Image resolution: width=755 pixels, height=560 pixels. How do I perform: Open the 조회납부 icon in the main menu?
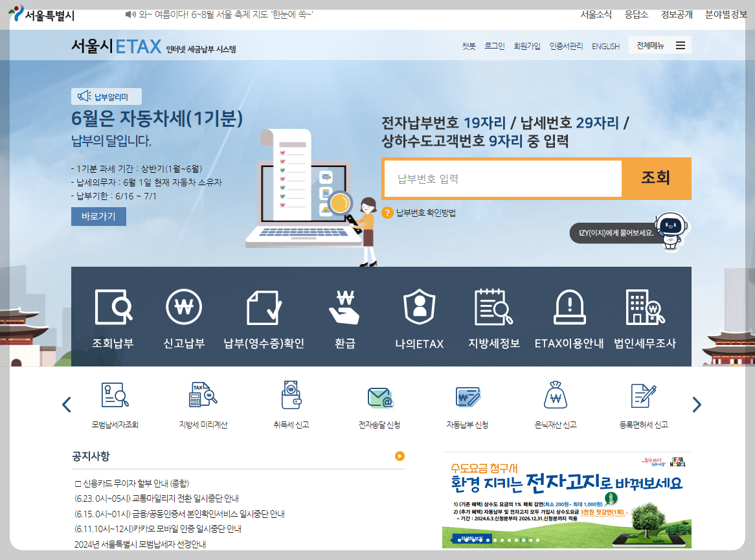(113, 307)
